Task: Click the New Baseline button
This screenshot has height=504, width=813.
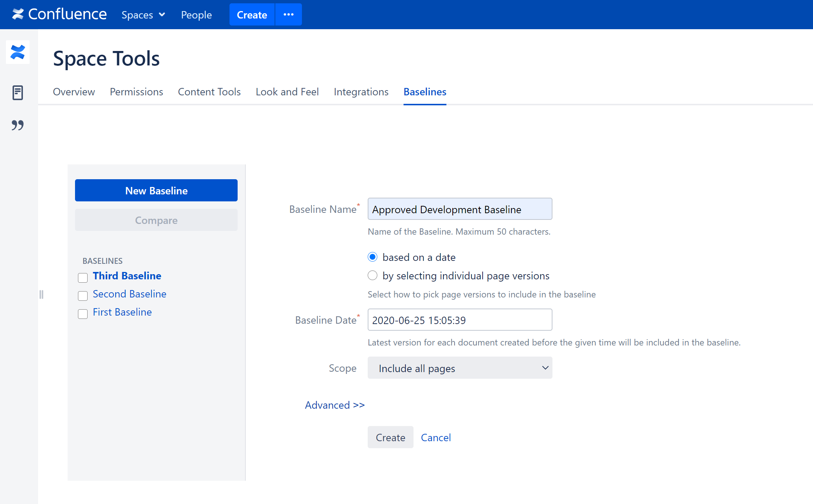Action: pos(156,191)
